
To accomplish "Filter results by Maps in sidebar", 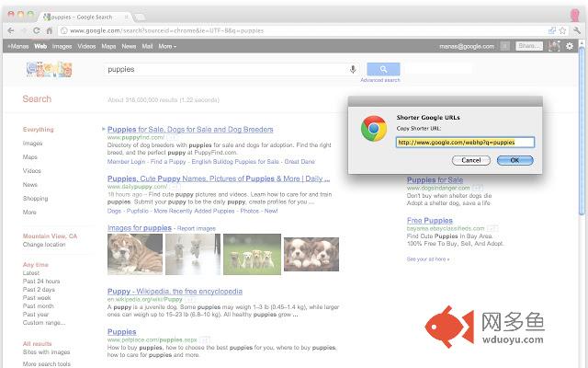I will pos(30,157).
